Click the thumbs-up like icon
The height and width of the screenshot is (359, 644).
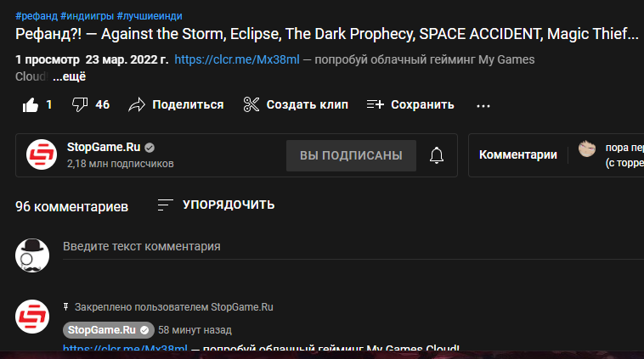31,105
